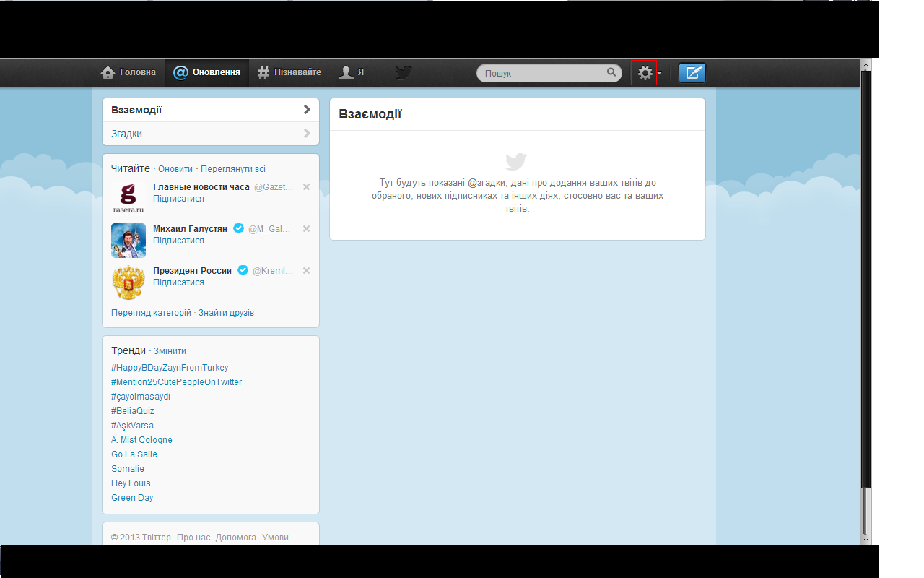Screen dimensions: 924x578
Task: Switch to the Оновлення tab
Action: 207,72
